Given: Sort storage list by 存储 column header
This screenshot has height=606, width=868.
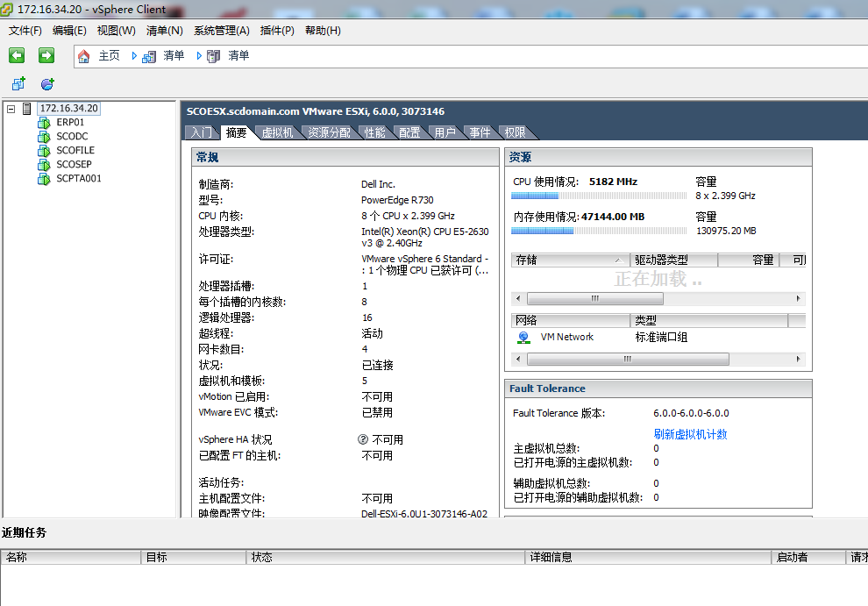Looking at the screenshot, I should click(x=571, y=260).
